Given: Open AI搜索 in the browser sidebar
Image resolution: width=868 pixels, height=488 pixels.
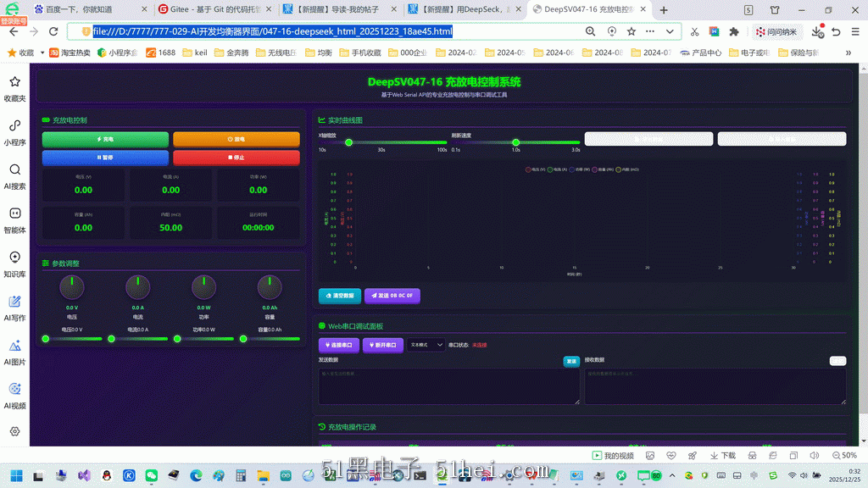Looking at the screenshot, I should pos(15,176).
